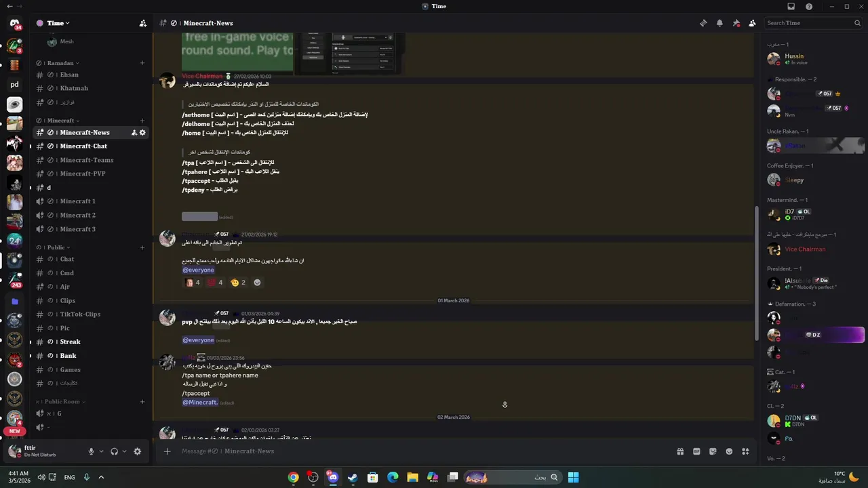Show hidden system tray icons chevron

(x=101, y=477)
